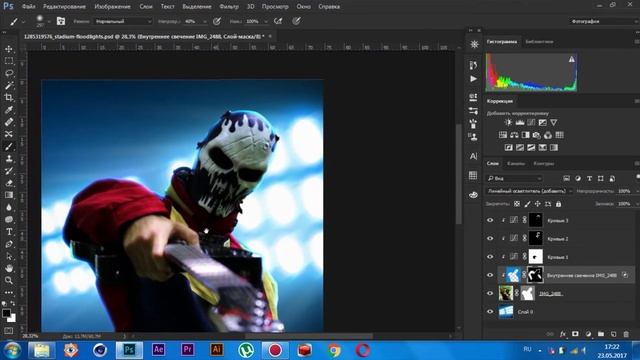This screenshot has height=360, width=640.
Task: Open History panel icon in side strip
Action: [473, 65]
